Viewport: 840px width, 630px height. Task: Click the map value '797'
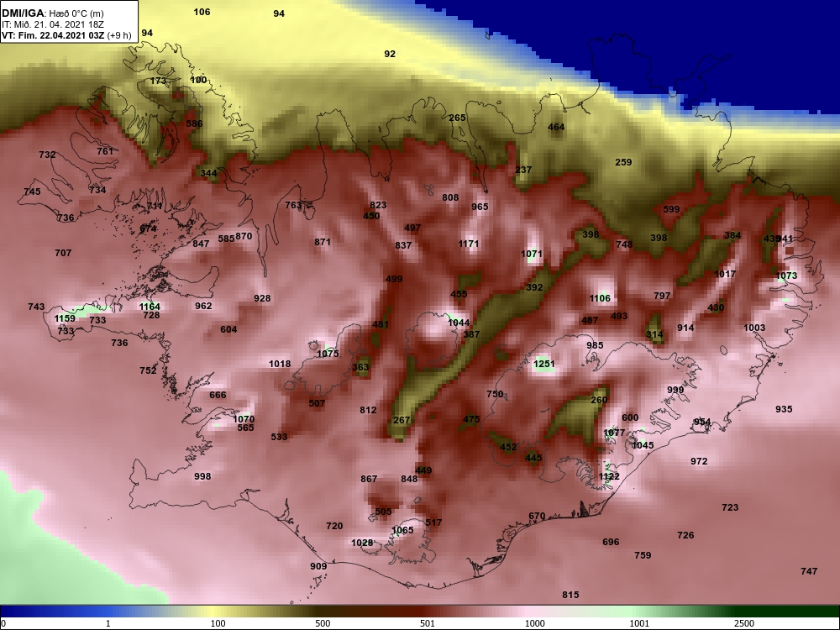point(662,295)
